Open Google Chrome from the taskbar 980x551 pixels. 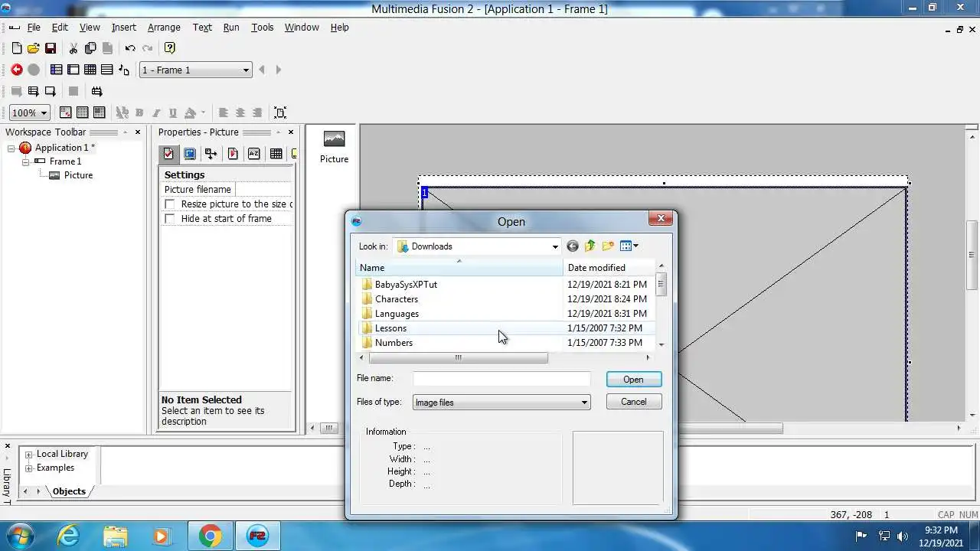click(x=210, y=536)
